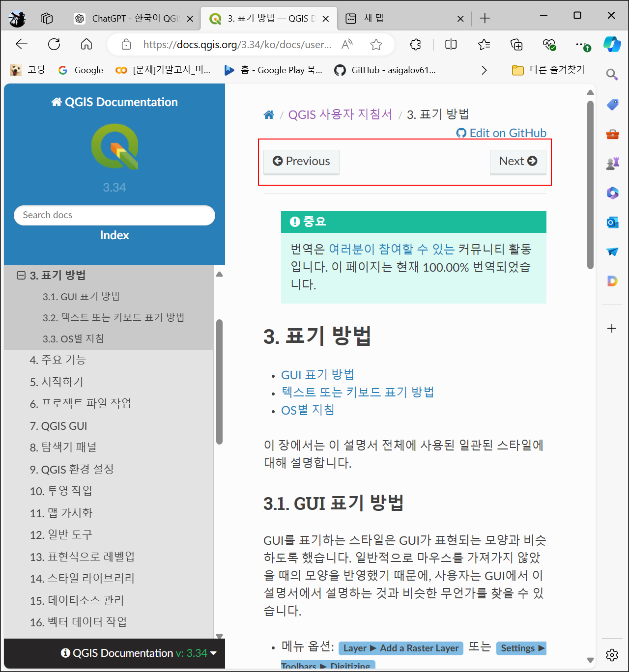Image resolution: width=629 pixels, height=672 pixels.
Task: Open 16. 벡터 데이터 작업 in sidebar
Action: point(78,622)
